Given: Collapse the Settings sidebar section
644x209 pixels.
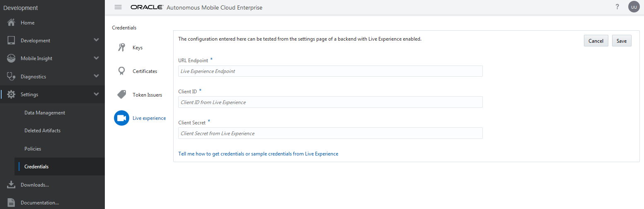Looking at the screenshot, I should pos(96,95).
